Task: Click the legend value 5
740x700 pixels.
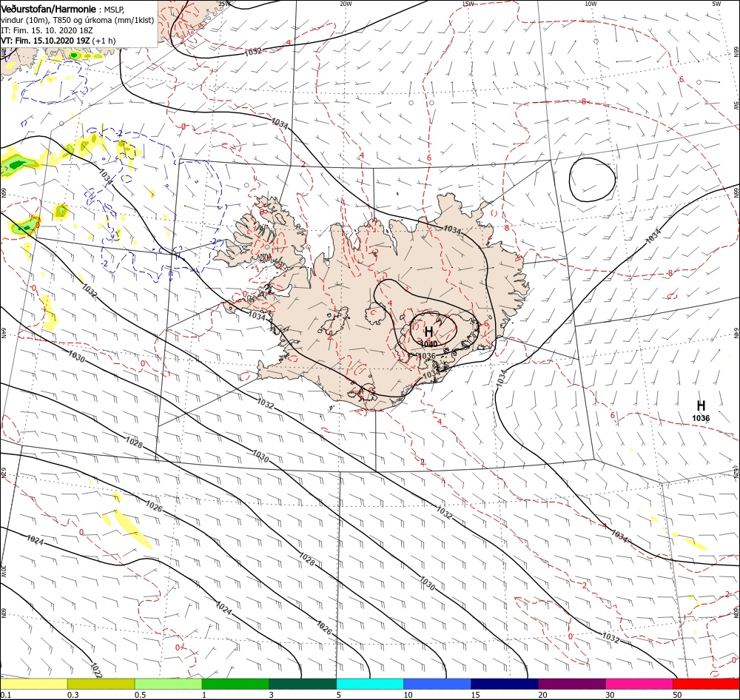Action: [339, 695]
